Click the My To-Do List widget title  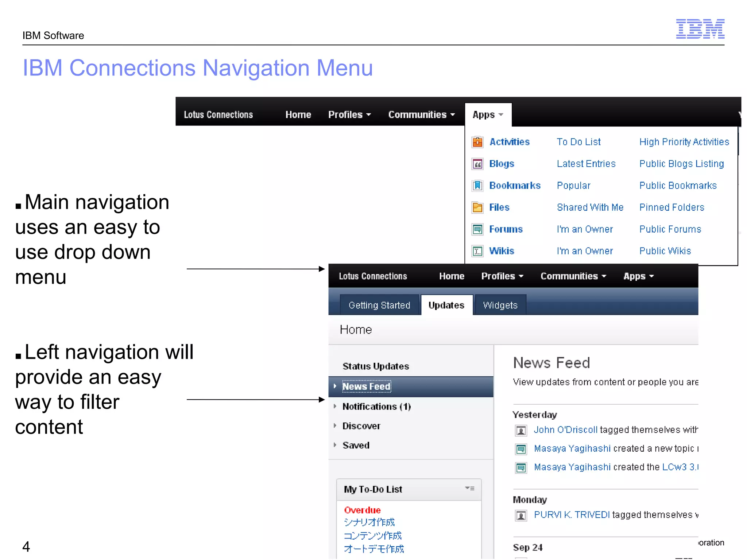coord(373,489)
